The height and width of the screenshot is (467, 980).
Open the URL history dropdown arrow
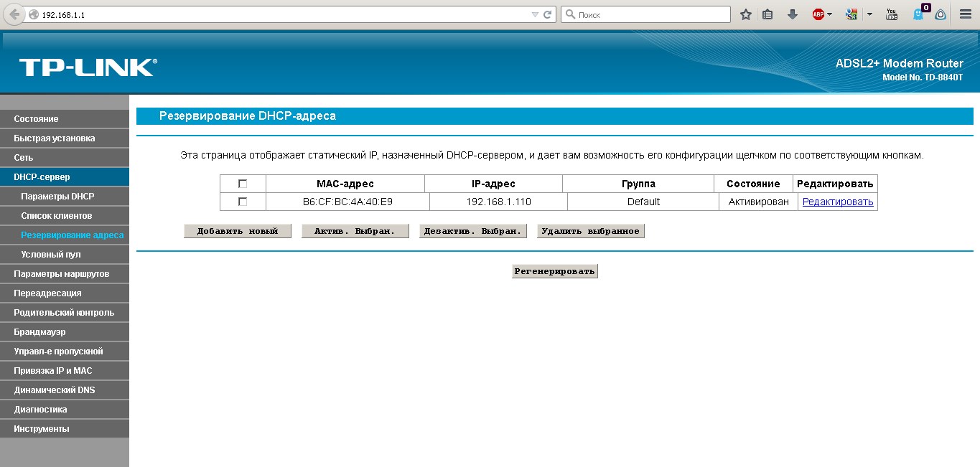[535, 14]
